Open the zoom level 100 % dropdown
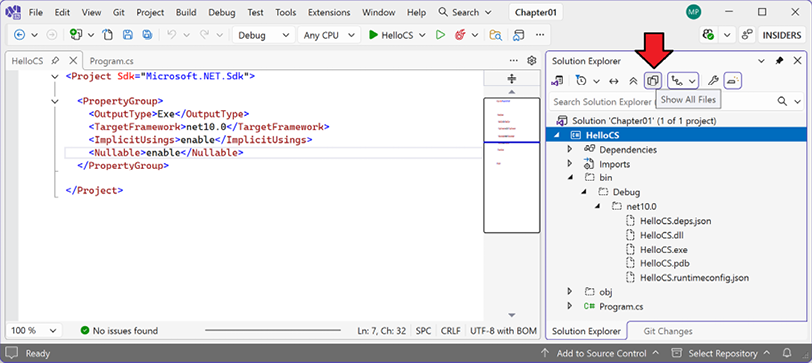The image size is (812, 363). pyautogui.click(x=34, y=330)
